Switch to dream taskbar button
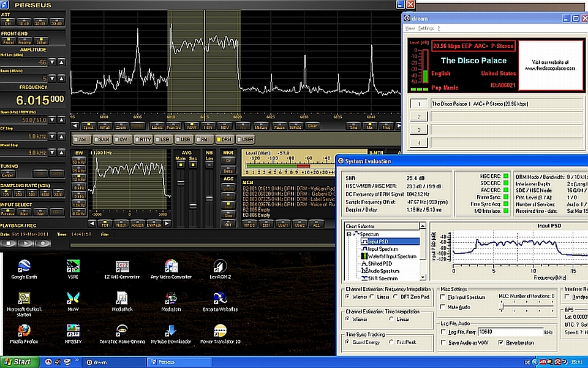Viewport: 588px width, 368px height. tap(114, 362)
